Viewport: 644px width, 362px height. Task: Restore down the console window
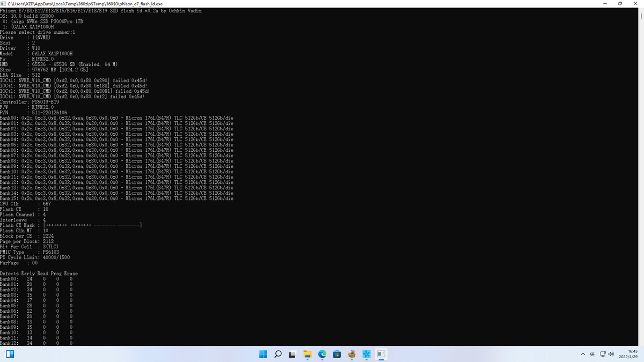620,3
